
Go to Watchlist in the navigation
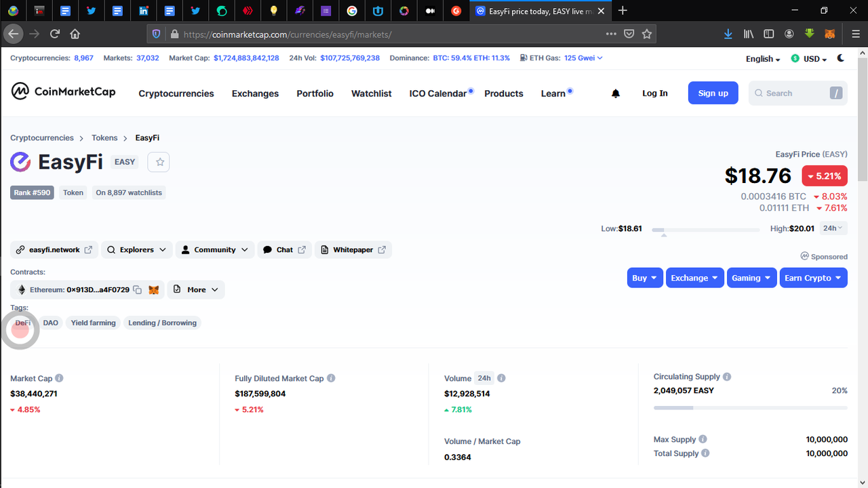coord(372,94)
